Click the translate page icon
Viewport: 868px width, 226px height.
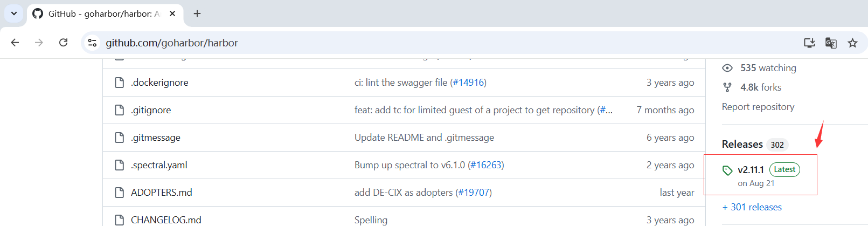[831, 43]
